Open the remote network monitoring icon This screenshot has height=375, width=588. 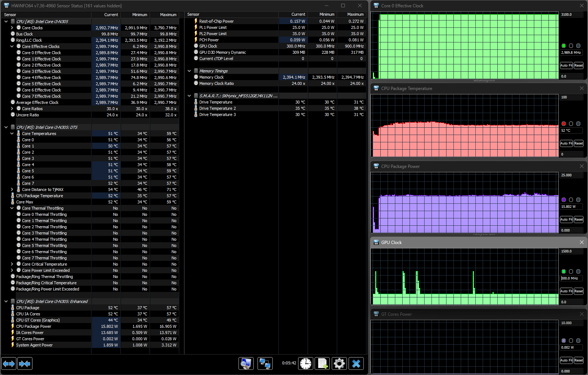(x=265, y=364)
